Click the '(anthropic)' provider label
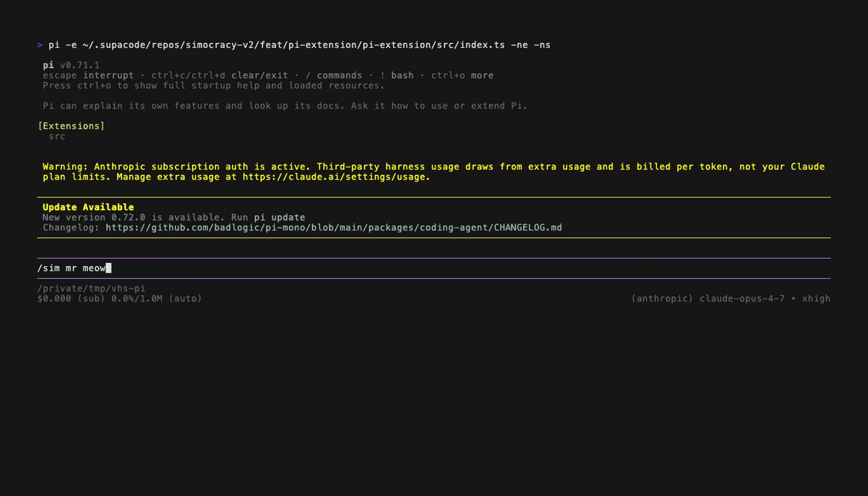 662,299
